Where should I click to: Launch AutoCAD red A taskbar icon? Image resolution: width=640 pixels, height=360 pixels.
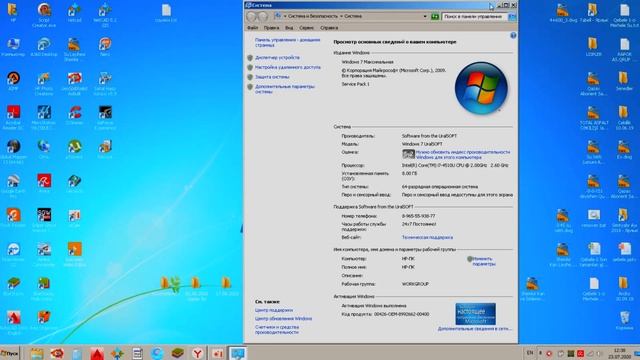pos(97,353)
